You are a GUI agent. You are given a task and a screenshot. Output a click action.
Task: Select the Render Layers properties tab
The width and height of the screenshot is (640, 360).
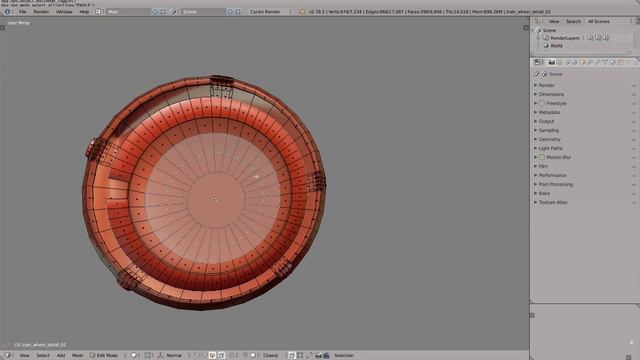click(x=559, y=62)
